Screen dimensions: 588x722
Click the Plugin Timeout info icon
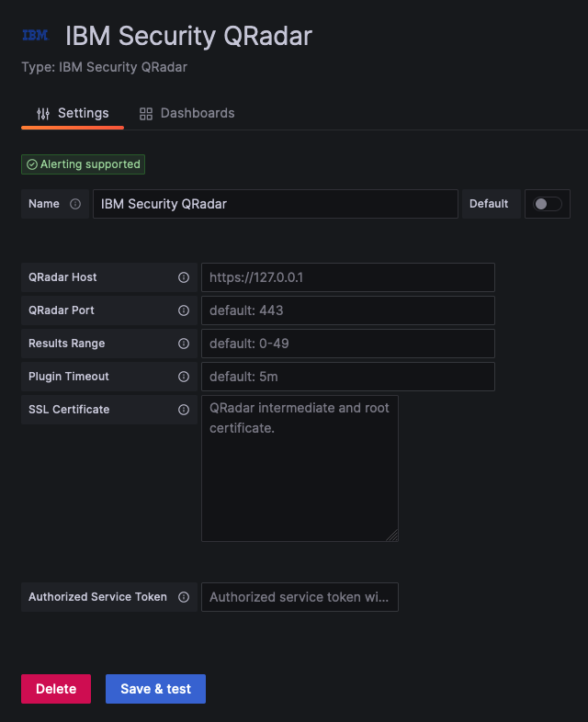click(x=184, y=377)
